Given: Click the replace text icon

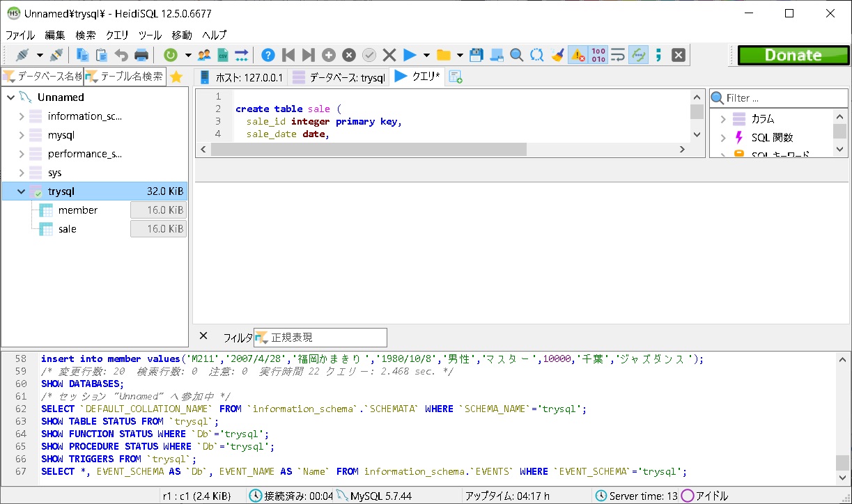Looking at the screenshot, I should click(x=537, y=55).
